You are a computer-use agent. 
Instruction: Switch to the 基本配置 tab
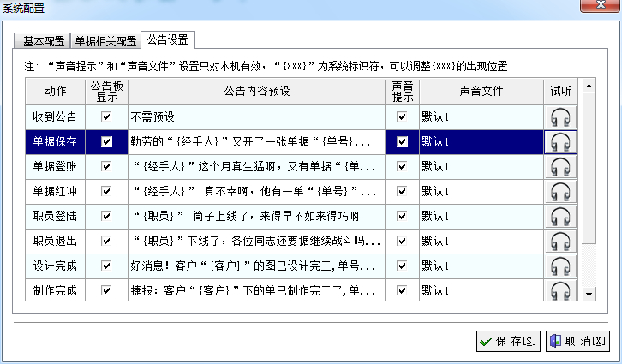(42, 41)
